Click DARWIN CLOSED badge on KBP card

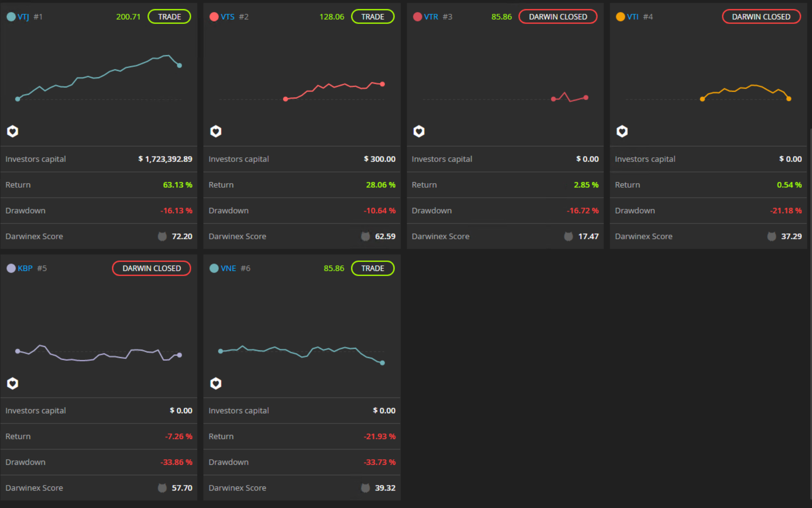[152, 268]
